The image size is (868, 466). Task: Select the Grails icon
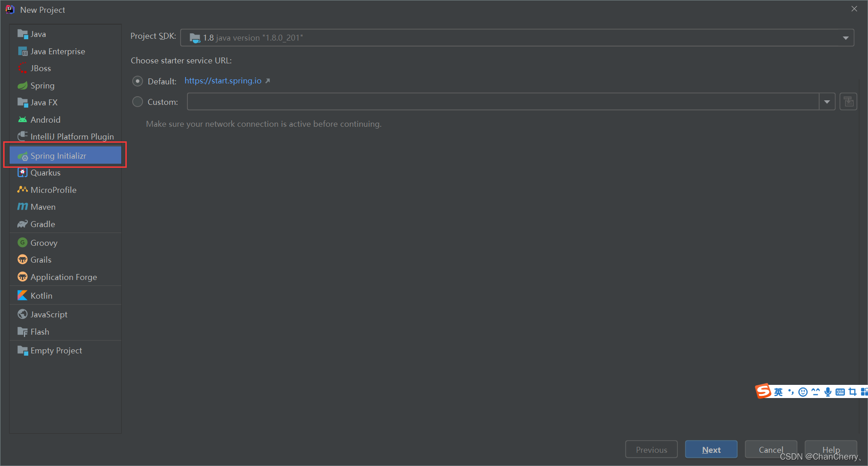click(x=22, y=260)
